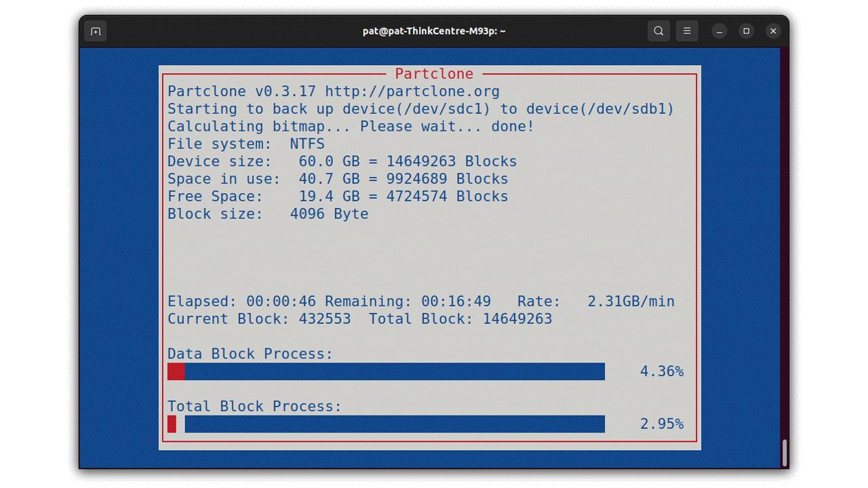868x488 pixels.
Task: Click the Total Block value 14649263
Action: (517, 319)
